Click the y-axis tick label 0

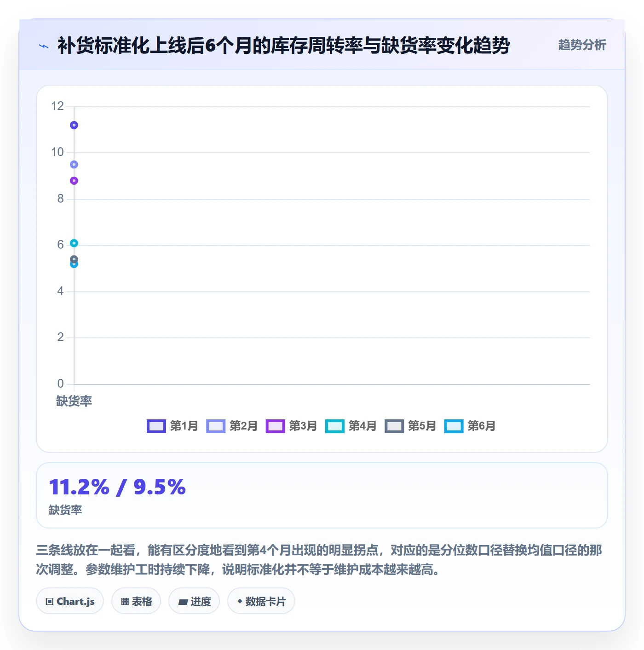[x=60, y=383]
